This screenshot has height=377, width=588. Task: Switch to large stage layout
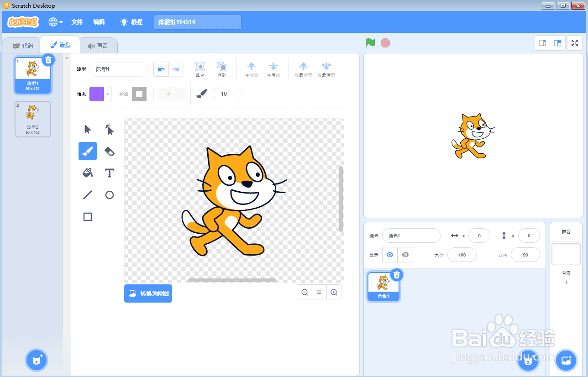[557, 43]
